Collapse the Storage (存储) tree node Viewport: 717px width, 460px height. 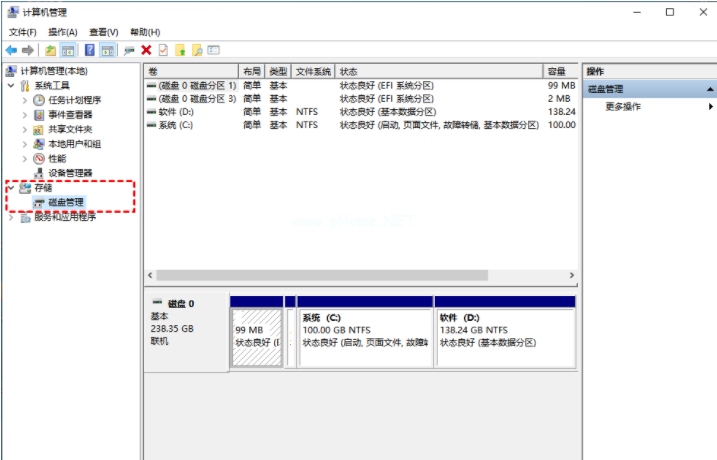11,188
